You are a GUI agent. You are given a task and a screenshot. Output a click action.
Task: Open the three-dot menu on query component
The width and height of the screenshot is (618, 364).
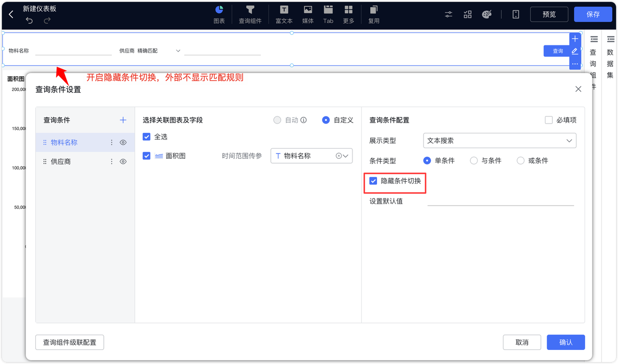(x=575, y=64)
